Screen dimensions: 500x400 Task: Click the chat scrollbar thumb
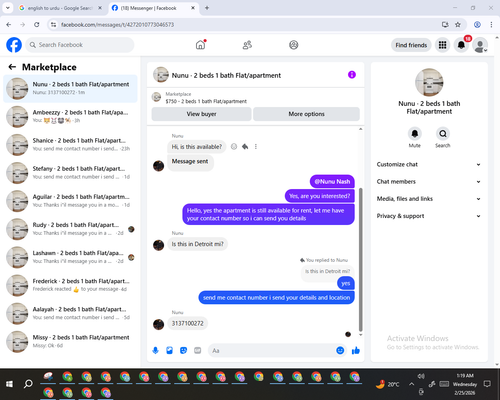point(360,259)
